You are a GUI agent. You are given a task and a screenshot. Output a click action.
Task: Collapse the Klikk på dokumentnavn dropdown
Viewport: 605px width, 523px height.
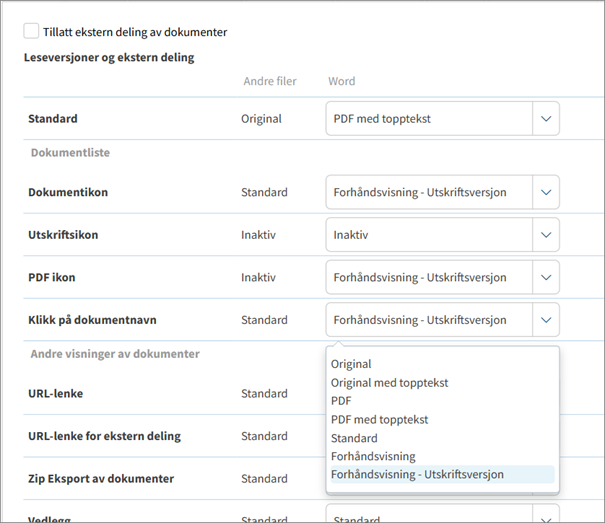point(545,320)
